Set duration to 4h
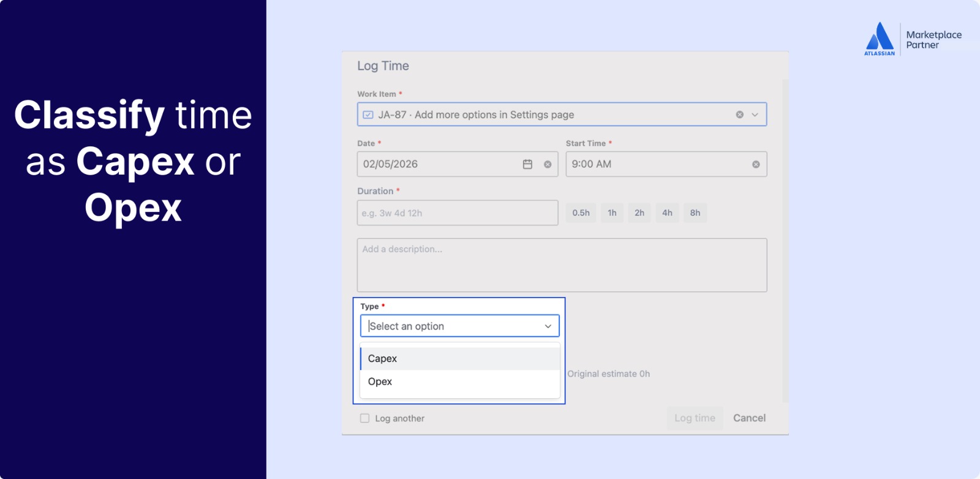980x479 pixels. pos(667,213)
